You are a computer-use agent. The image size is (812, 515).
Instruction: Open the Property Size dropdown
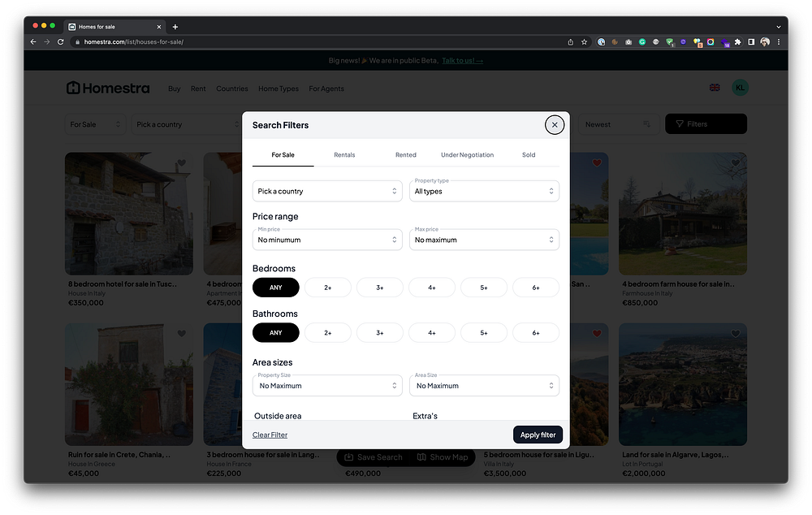pyautogui.click(x=327, y=386)
